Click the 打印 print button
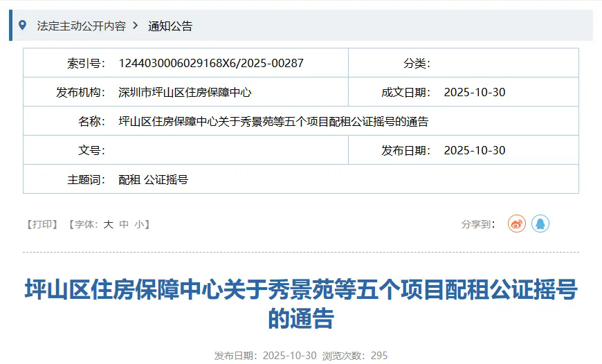The width and height of the screenshot is (602, 364). coord(42,224)
